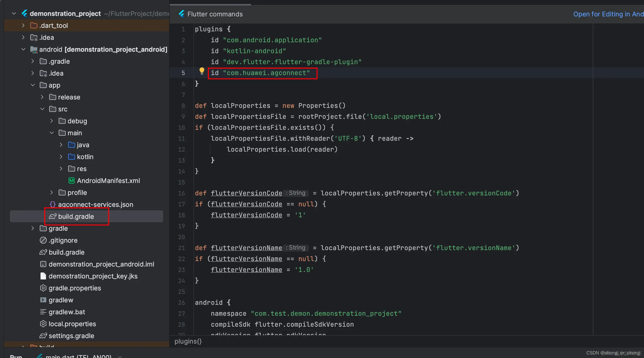The width and height of the screenshot is (644, 358).
Task: Click the gradle elephant icon of settings.gradle
Action: [x=43, y=335]
